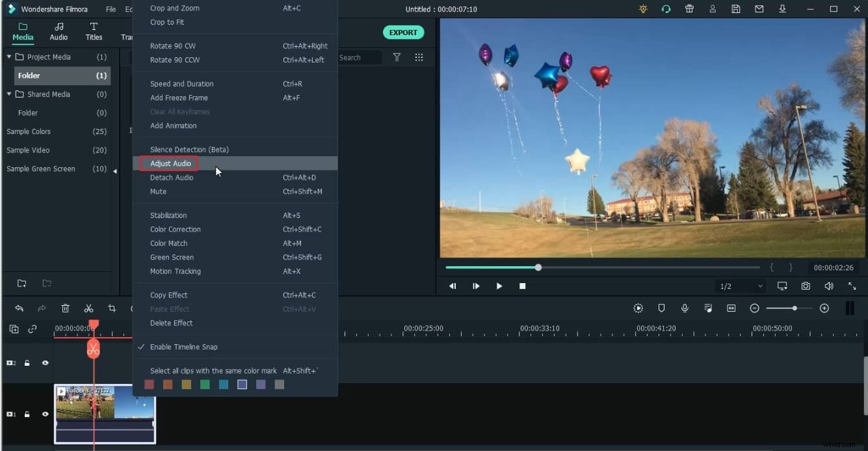The image size is (868, 451).
Task: Hide video track 1 with eye icon
Action: click(46, 415)
